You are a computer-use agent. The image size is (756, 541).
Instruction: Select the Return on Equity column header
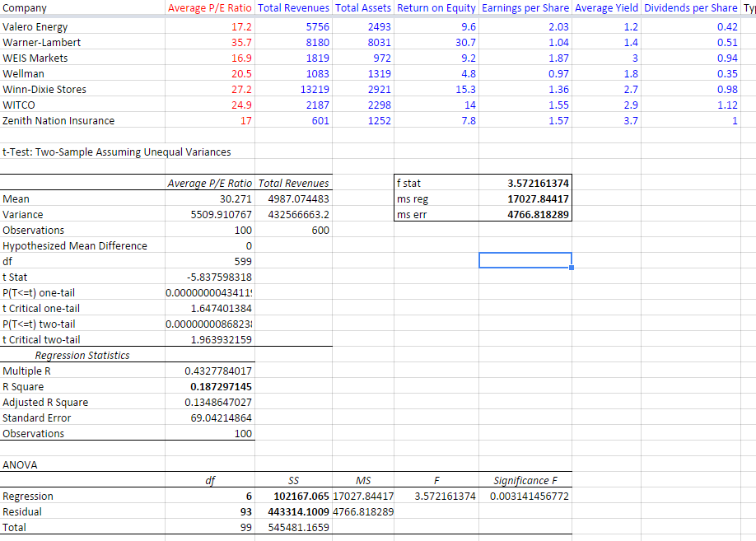click(x=436, y=8)
